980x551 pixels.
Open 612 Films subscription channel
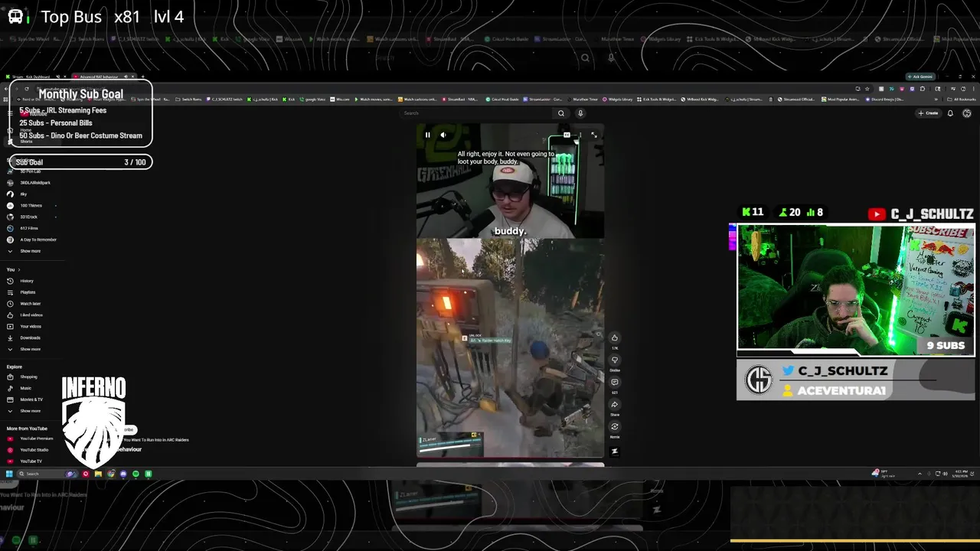pyautogui.click(x=28, y=228)
